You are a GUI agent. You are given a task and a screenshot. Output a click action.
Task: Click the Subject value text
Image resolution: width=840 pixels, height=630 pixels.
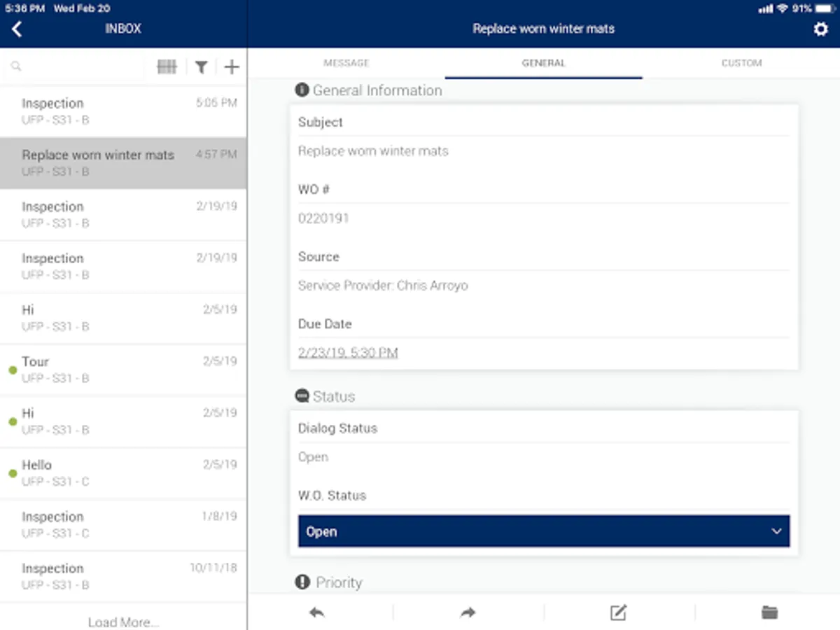click(x=373, y=151)
